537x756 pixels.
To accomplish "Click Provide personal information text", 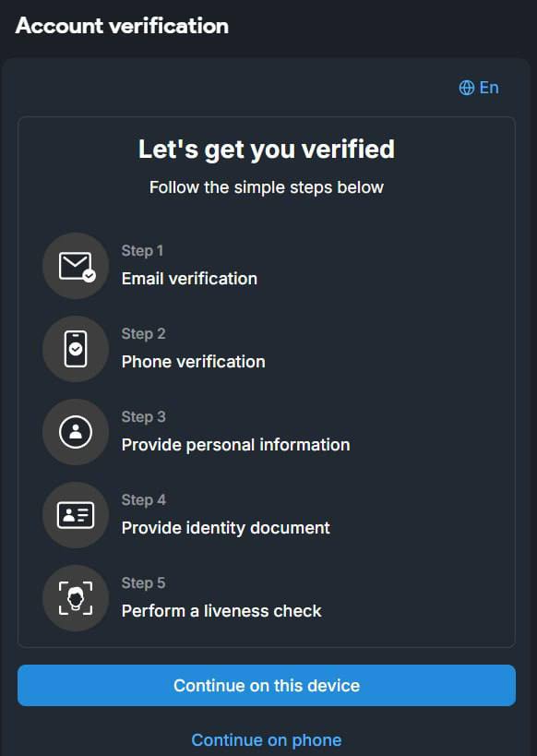I will coord(235,445).
